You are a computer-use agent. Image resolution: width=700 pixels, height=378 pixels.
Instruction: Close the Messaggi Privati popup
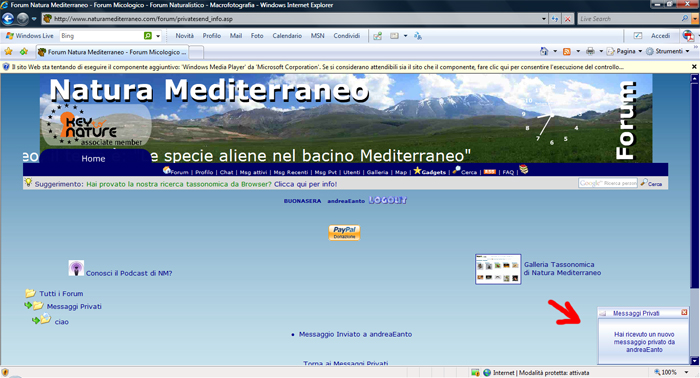pos(684,312)
